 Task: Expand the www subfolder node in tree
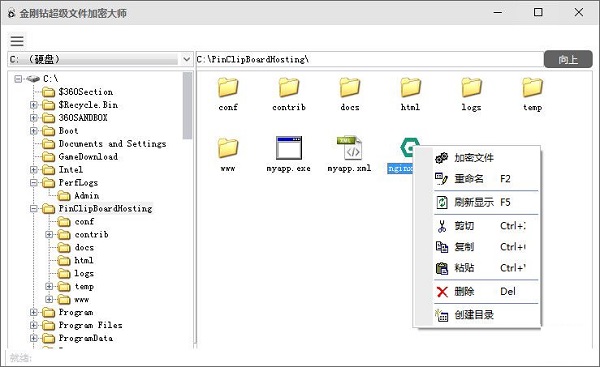click(x=49, y=299)
